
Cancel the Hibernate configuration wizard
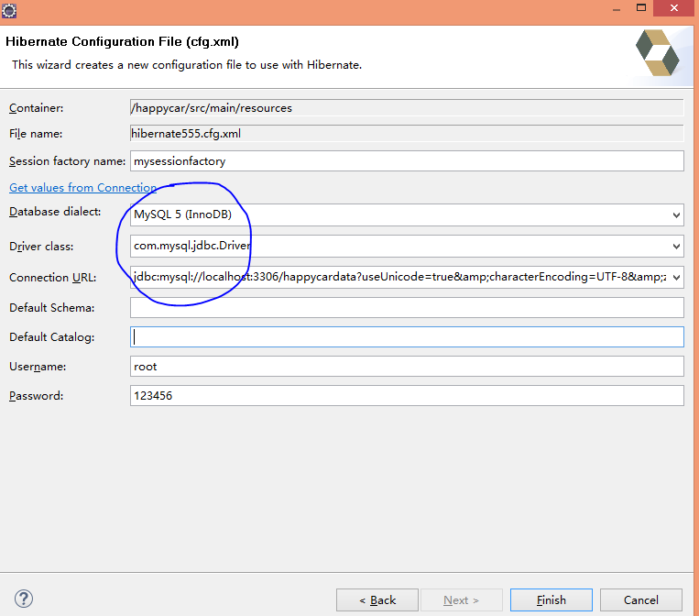[641, 599]
